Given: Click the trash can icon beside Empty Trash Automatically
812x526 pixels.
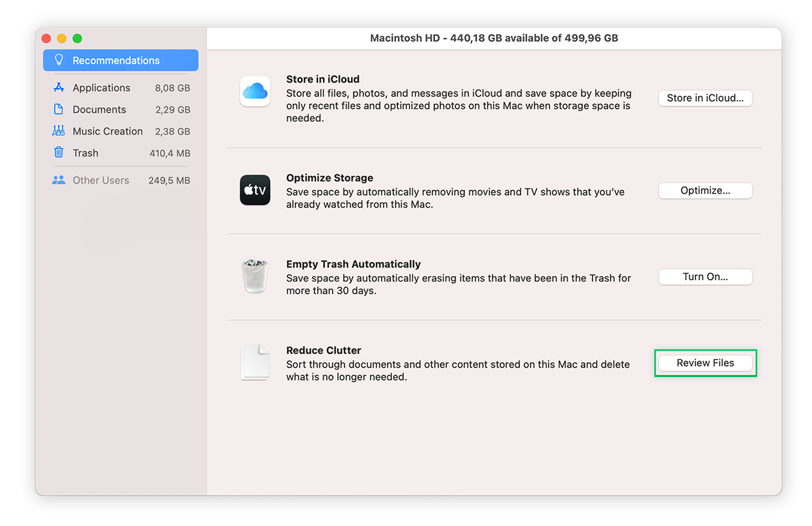Looking at the screenshot, I should tap(255, 275).
